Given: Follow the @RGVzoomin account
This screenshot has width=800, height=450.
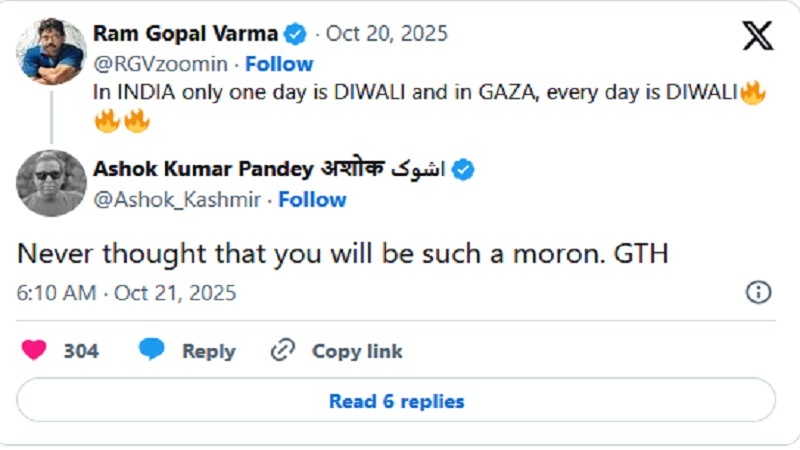Looking at the screenshot, I should coord(279,64).
